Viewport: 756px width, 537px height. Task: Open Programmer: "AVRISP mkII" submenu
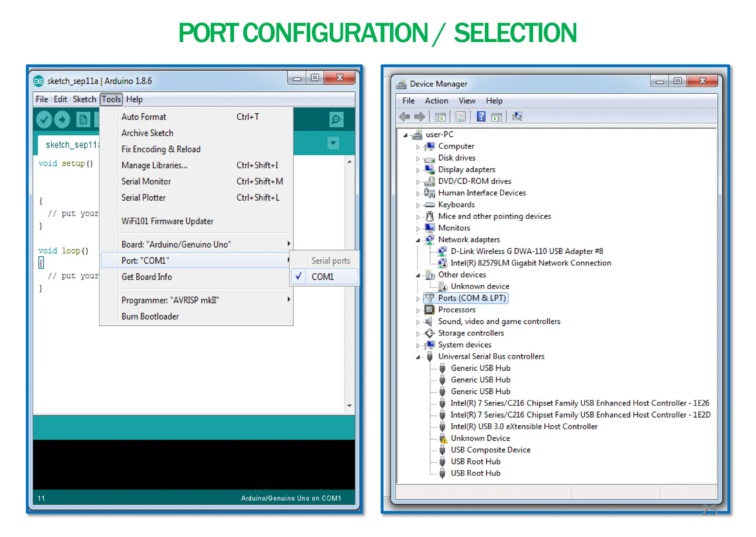pyautogui.click(x=196, y=300)
